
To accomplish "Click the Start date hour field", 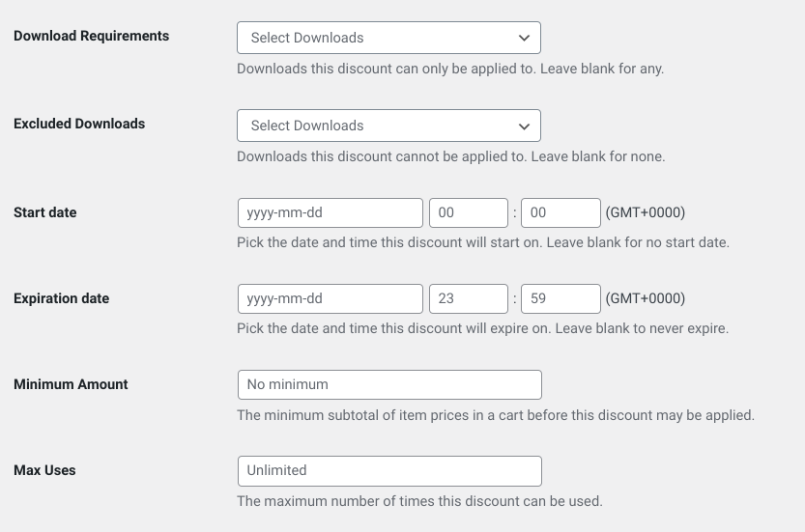I will 468,212.
